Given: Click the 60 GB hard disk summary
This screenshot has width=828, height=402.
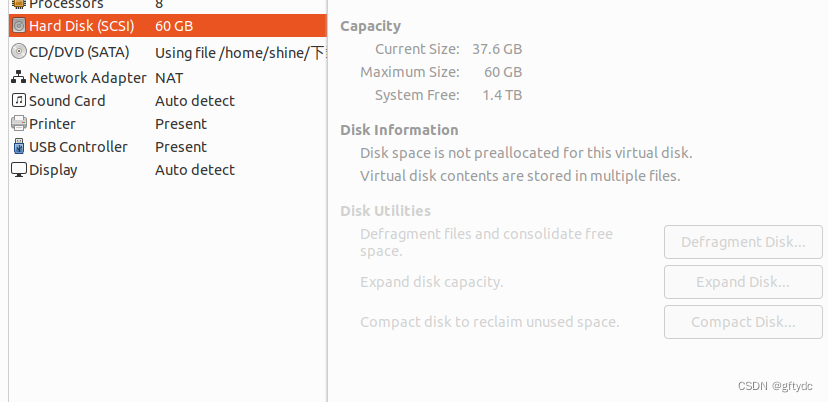Looking at the screenshot, I should tap(174, 26).
